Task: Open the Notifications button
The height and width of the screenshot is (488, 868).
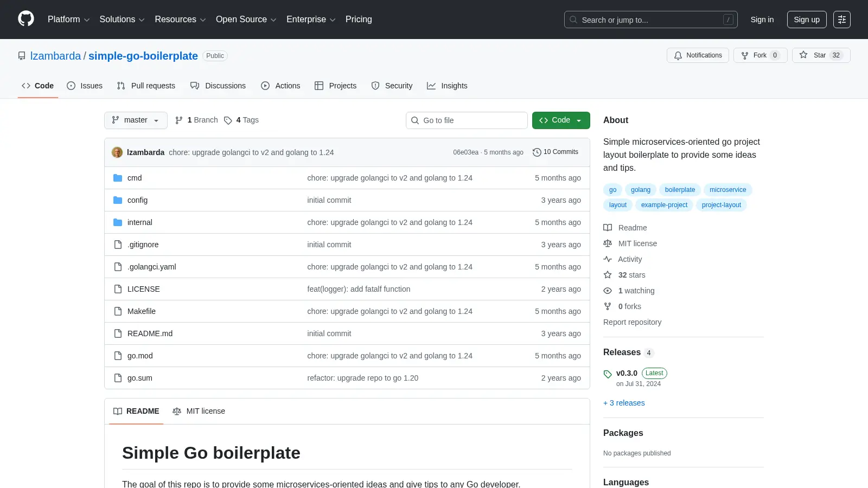Action: pos(698,55)
